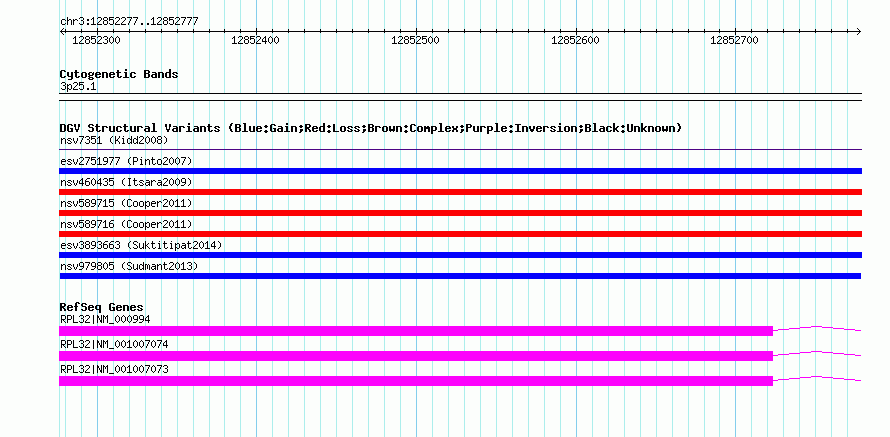Click the left arrowhead of the ruler
Screen dimensions: 890x437
tap(62, 31)
